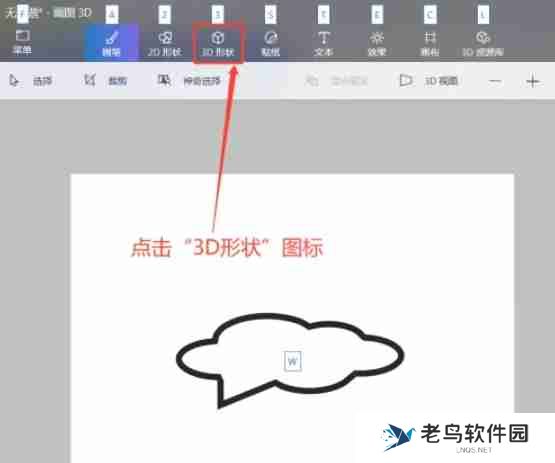Open the 3D 资源库 (3D library)
555x463 pixels.
[483, 44]
